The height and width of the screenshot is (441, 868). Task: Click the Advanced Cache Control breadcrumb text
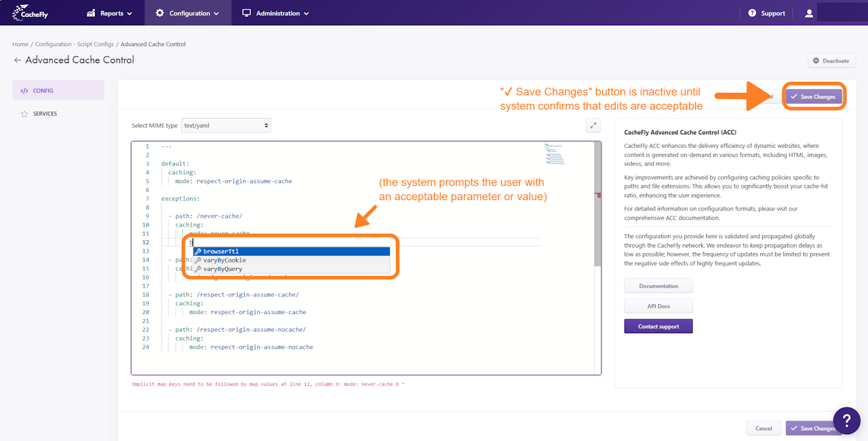(153, 44)
